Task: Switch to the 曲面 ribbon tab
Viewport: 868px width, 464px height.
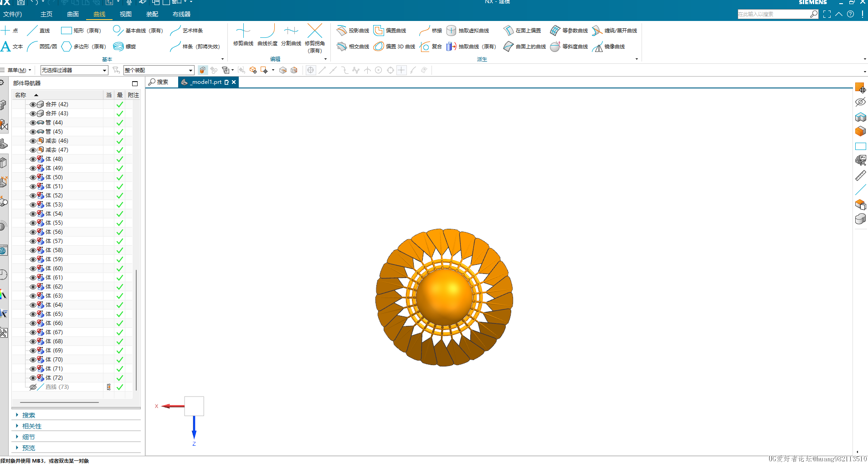Action: point(73,14)
